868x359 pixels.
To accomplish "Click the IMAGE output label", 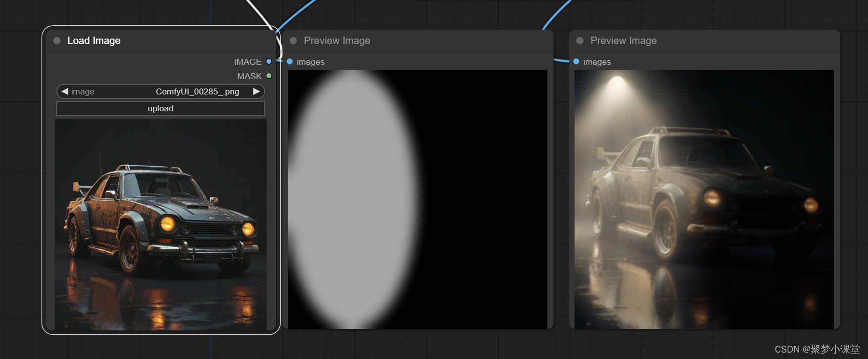I will coord(248,62).
